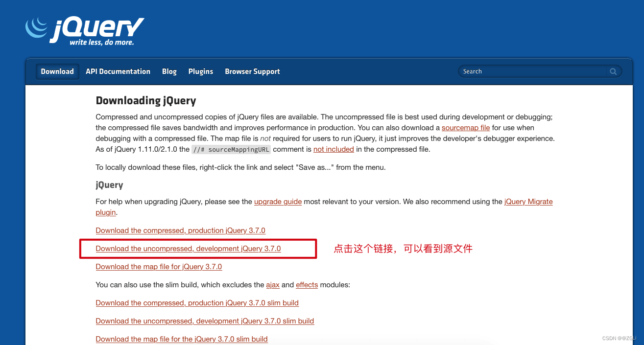Open the jQuery Migrate plugin link
The width and height of the screenshot is (644, 345).
point(528,202)
